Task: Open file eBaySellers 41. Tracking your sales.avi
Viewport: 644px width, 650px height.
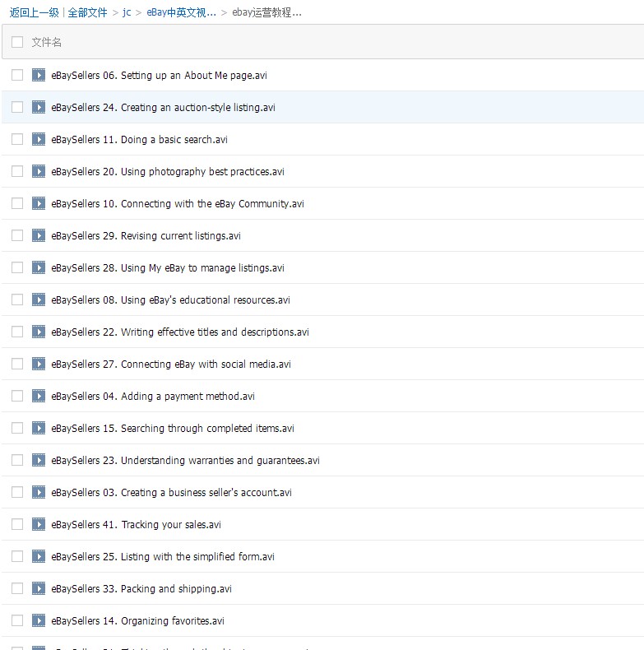Action: 136,525
